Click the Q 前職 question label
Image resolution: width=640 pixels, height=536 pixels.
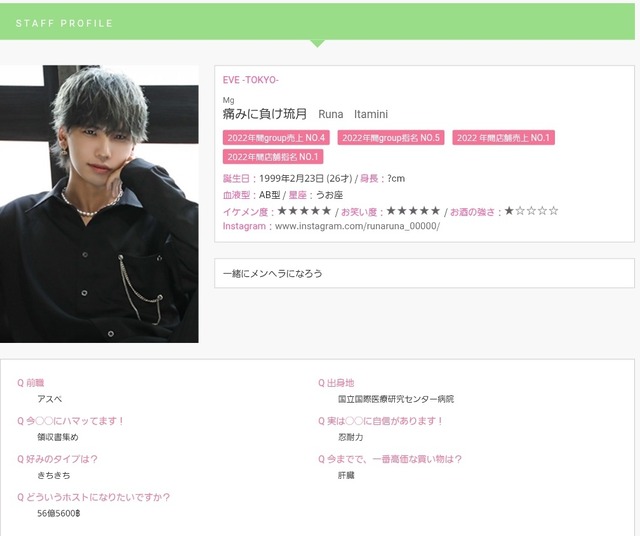click(31, 383)
